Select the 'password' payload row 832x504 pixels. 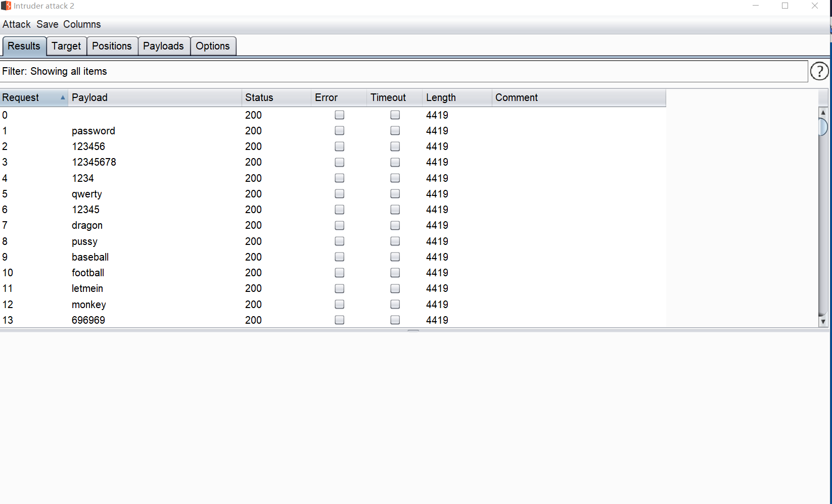[333, 131]
